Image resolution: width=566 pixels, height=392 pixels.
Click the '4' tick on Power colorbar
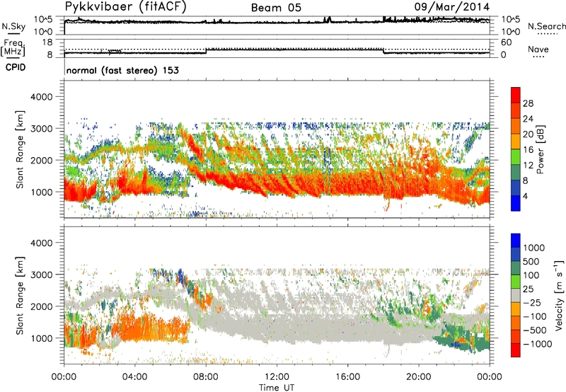(525, 196)
